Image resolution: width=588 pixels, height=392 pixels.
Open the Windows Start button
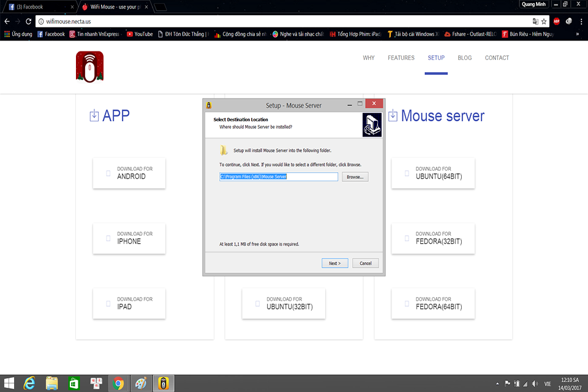[x=9, y=383]
